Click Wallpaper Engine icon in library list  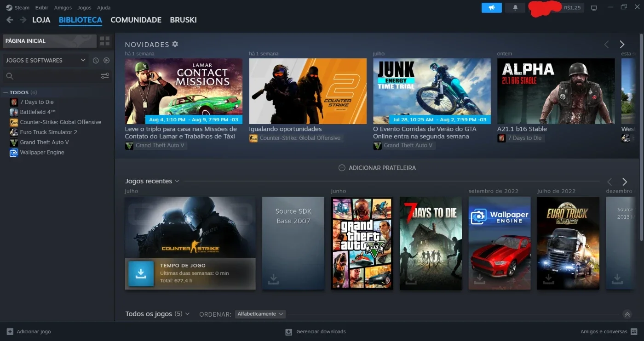point(14,153)
